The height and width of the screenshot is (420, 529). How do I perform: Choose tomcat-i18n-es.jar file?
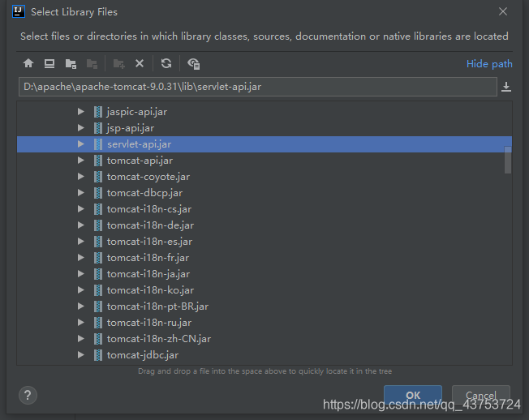(149, 242)
